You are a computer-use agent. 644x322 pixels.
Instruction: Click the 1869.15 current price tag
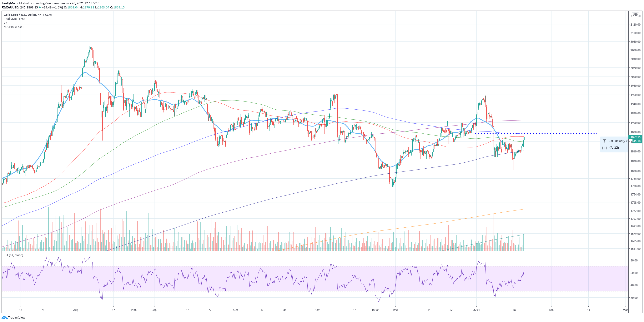(635, 137)
